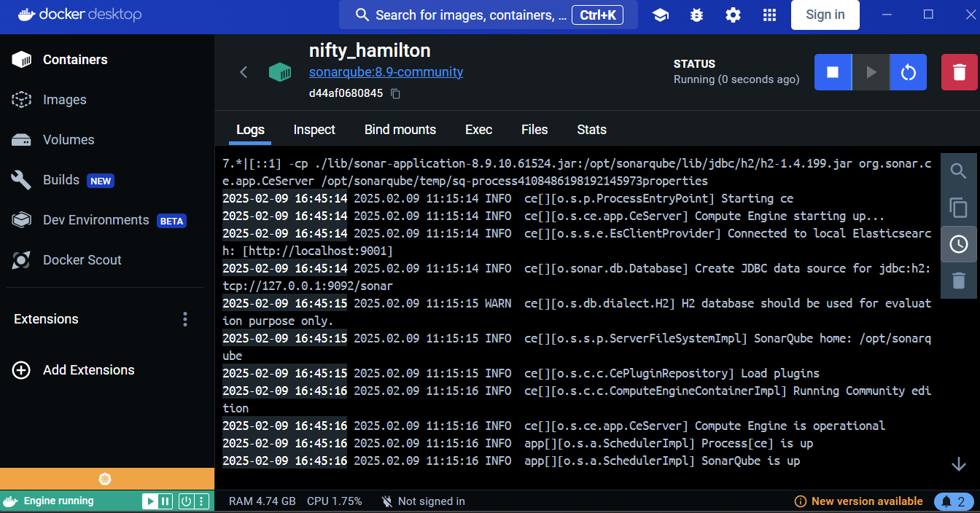Click the 'Starting ce' log line

point(507,198)
